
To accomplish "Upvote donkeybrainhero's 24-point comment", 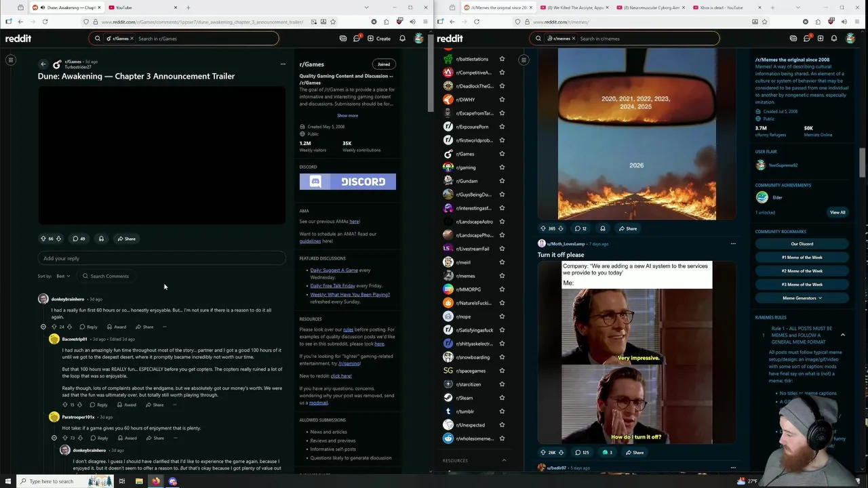I will point(54,327).
